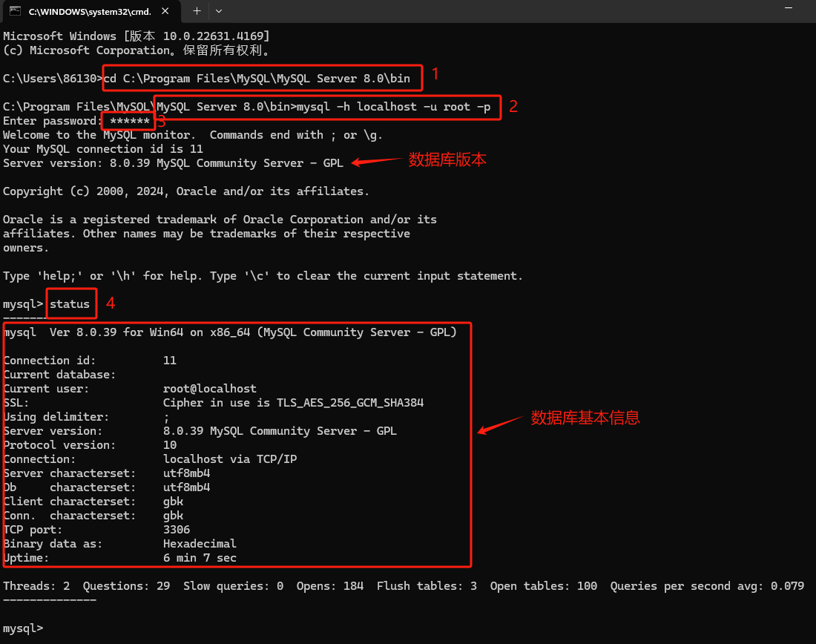Click the masked password asterisks
Image resolution: width=816 pixels, height=644 pixels.
[130, 121]
